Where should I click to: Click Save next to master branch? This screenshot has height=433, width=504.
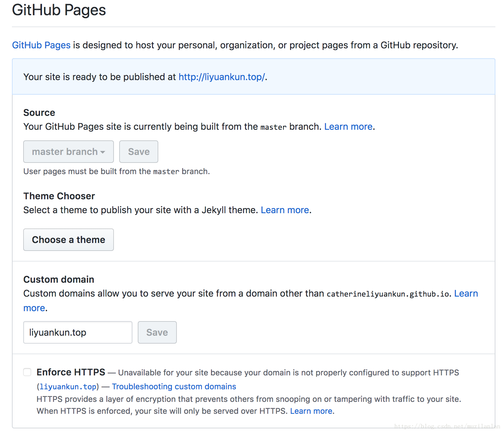point(138,152)
